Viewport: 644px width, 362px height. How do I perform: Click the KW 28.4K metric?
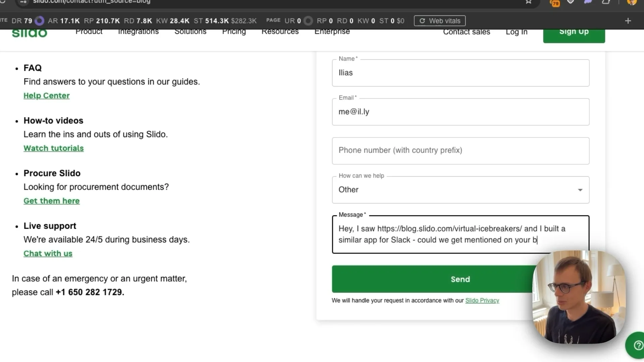pyautogui.click(x=173, y=21)
